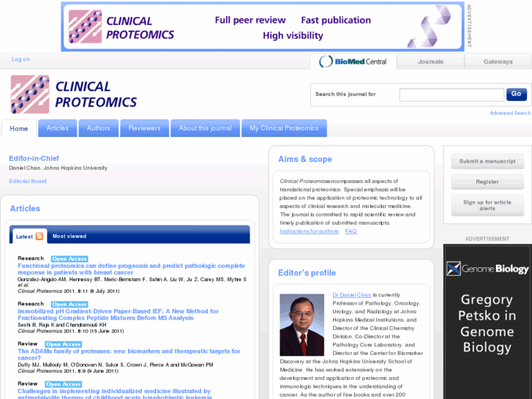Open the Articles navigation tab
Image resolution: width=532 pixels, height=399 pixels.
[57, 128]
